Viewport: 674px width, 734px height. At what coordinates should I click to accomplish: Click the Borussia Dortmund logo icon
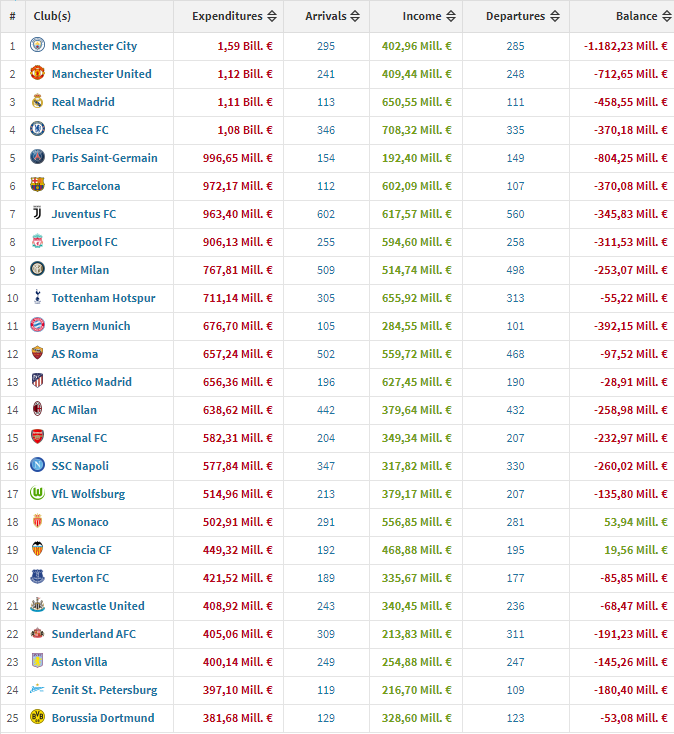[x=37, y=718]
